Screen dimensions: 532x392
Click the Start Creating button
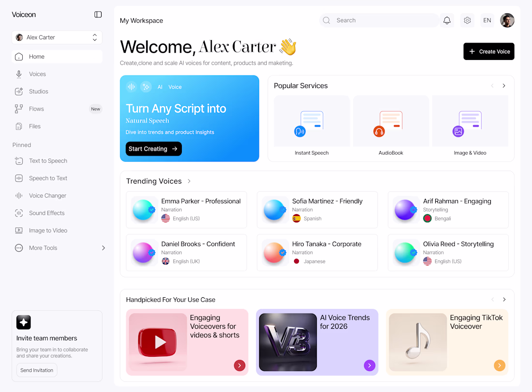tap(154, 149)
